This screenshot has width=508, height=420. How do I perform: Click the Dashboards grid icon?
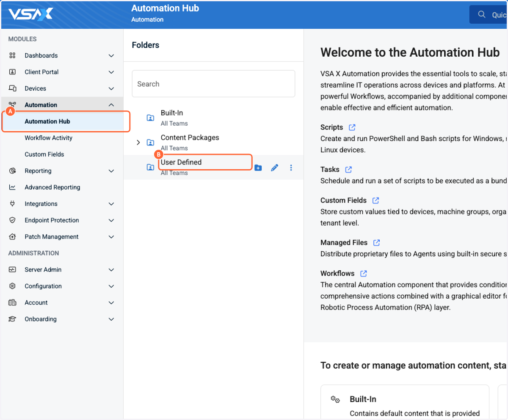pyautogui.click(x=12, y=55)
